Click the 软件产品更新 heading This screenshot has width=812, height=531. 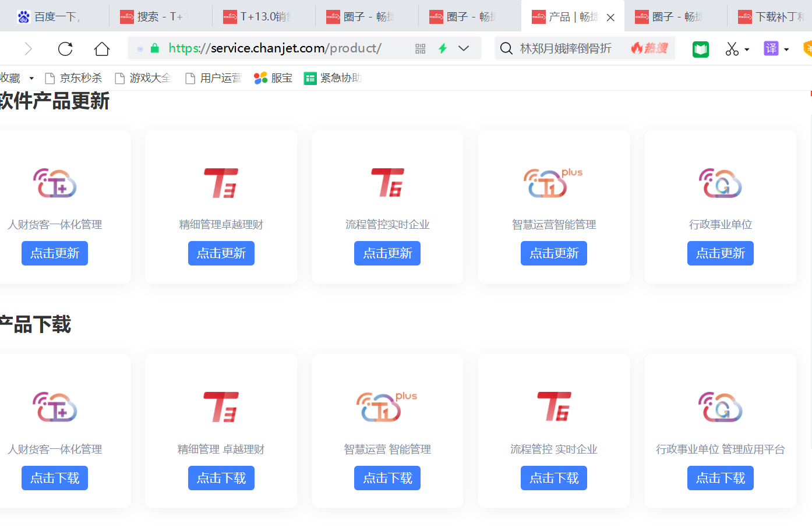point(54,101)
